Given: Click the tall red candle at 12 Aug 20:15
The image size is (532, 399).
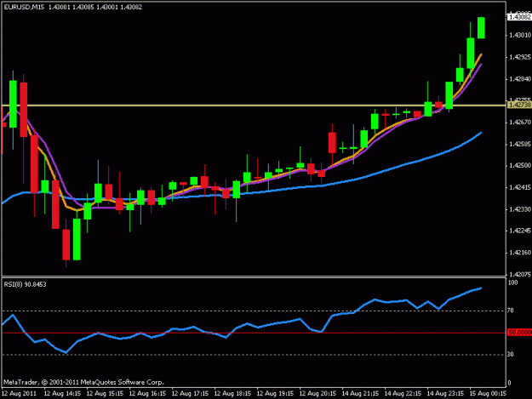Looking at the screenshot, I should pyautogui.click(x=332, y=143).
